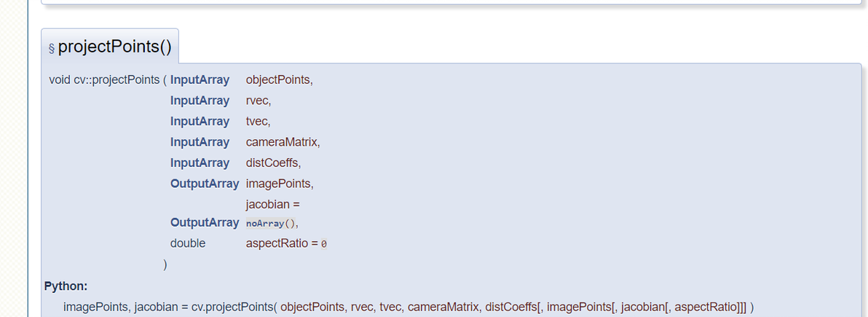
Task: Open InputArray link for distCoeffs parameter
Action: point(200,163)
